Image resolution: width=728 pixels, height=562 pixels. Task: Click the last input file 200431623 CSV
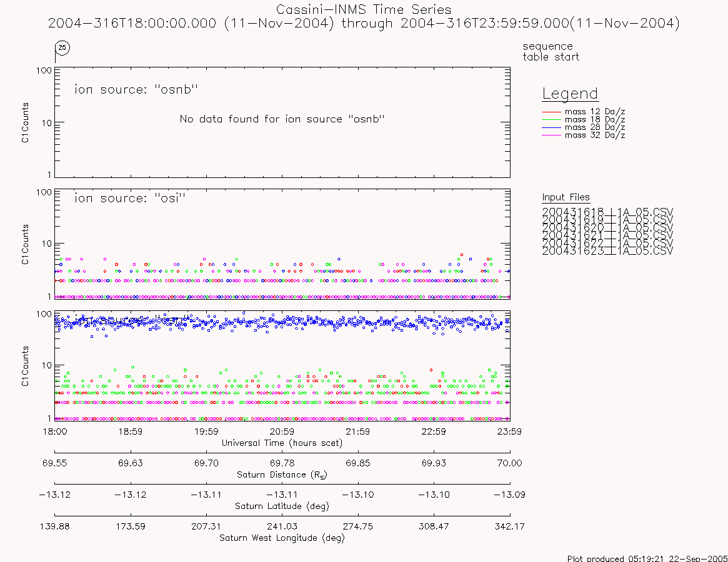(607, 251)
